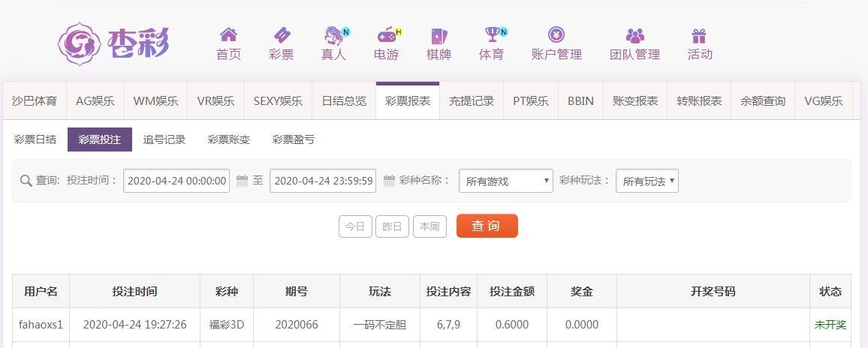
Task: Click the 未开奖 status text
Action: pos(830,324)
